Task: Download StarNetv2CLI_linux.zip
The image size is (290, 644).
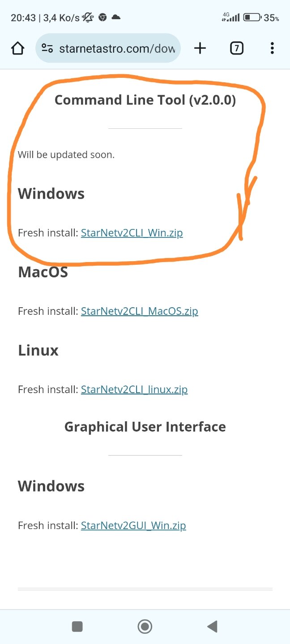Action: (134, 390)
